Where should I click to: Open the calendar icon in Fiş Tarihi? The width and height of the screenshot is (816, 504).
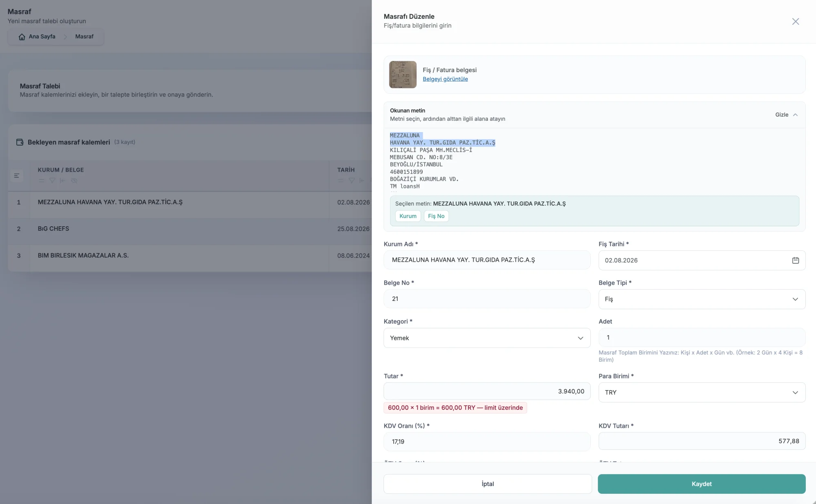[x=795, y=260]
